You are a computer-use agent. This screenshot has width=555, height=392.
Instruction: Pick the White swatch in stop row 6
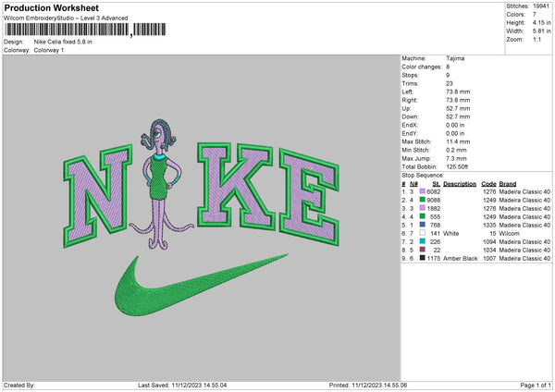coord(423,233)
